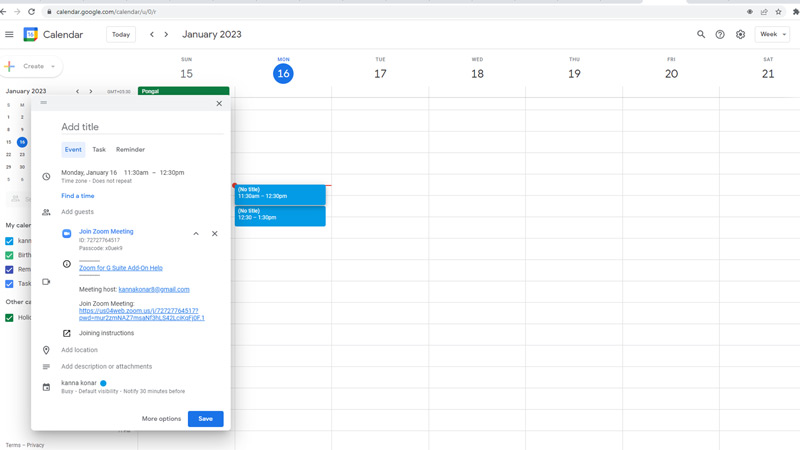The height and width of the screenshot is (450, 800).
Task: Go back in the browser
Action: point(3,11)
